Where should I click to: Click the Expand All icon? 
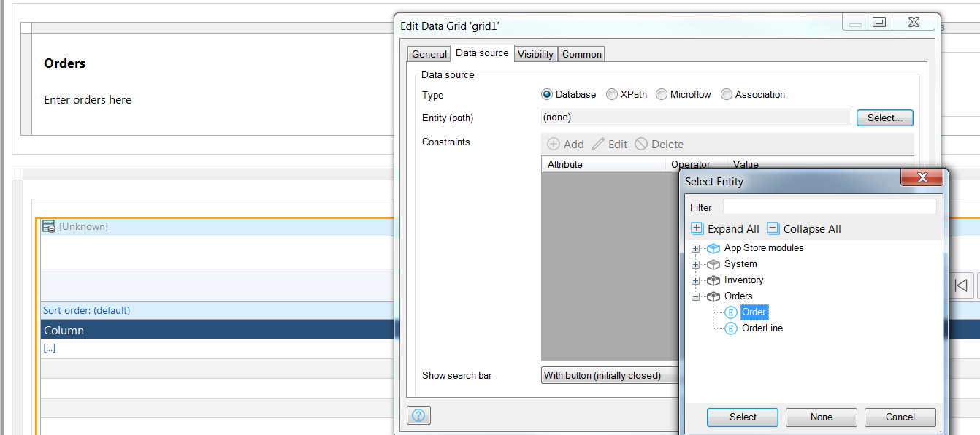(x=697, y=228)
